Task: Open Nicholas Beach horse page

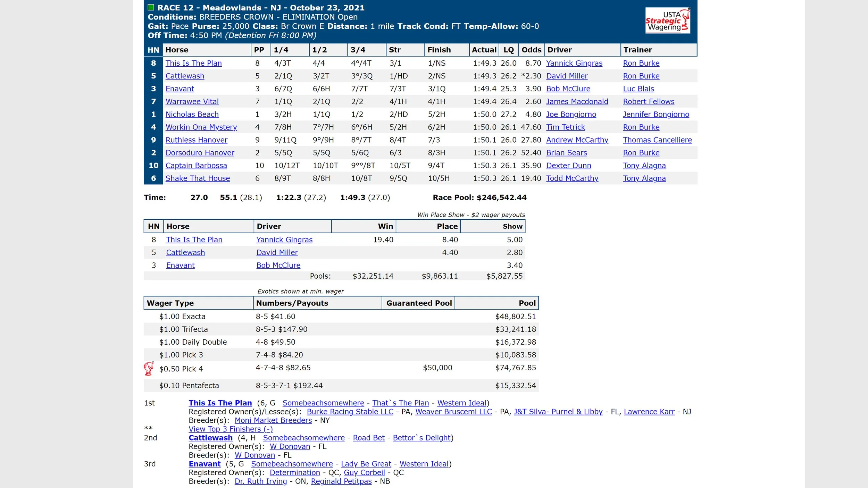Action: tap(192, 115)
